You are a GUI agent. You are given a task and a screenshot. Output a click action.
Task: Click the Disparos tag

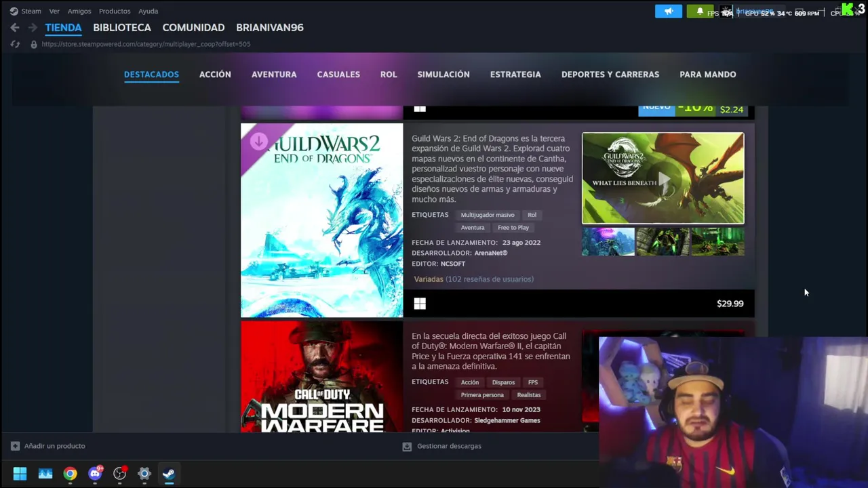(x=503, y=382)
